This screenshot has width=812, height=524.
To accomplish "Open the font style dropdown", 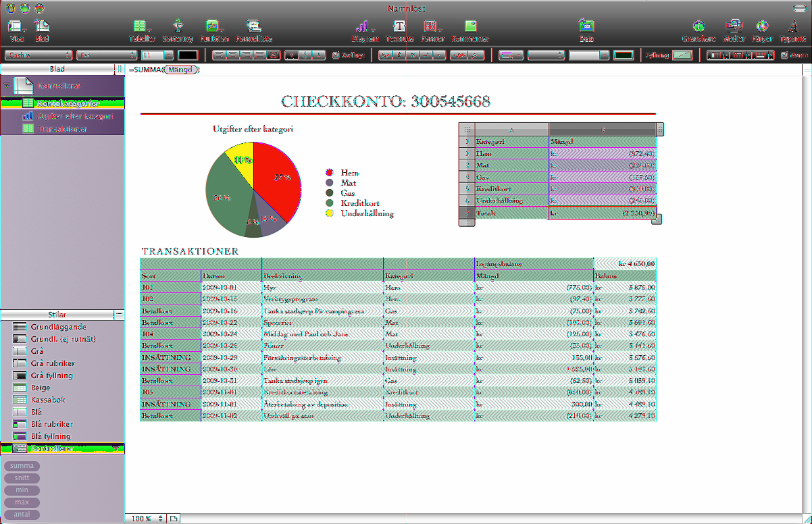I will [x=107, y=55].
